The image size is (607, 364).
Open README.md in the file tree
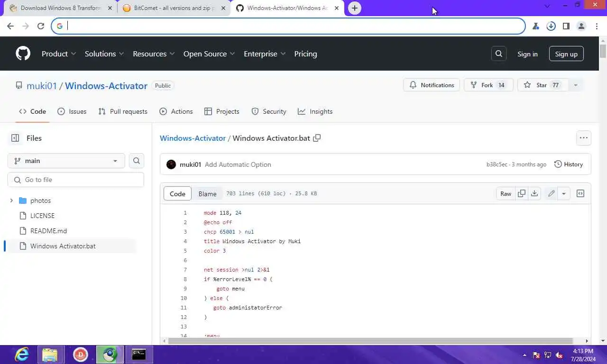48,231
